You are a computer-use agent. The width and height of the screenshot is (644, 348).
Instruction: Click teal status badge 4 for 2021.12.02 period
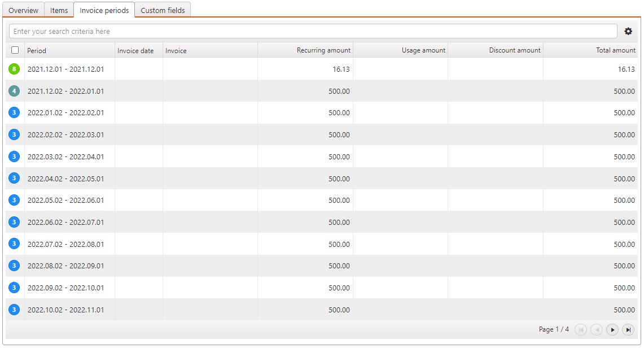point(15,91)
